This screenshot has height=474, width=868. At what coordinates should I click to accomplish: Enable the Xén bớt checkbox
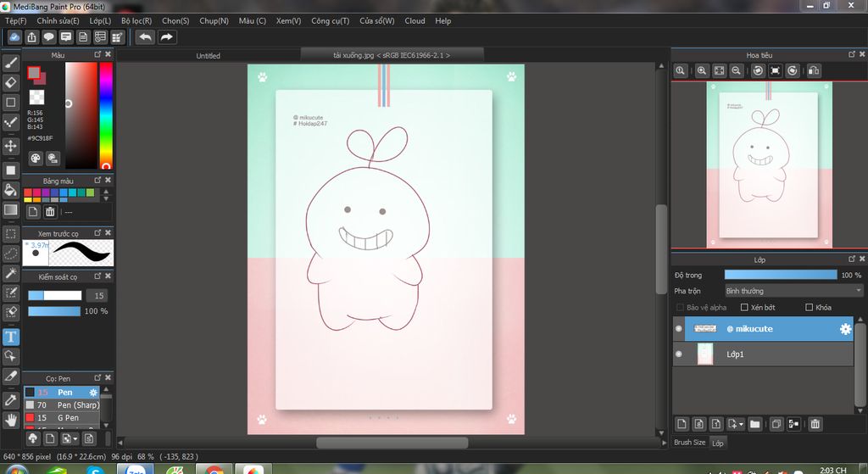[x=744, y=307]
